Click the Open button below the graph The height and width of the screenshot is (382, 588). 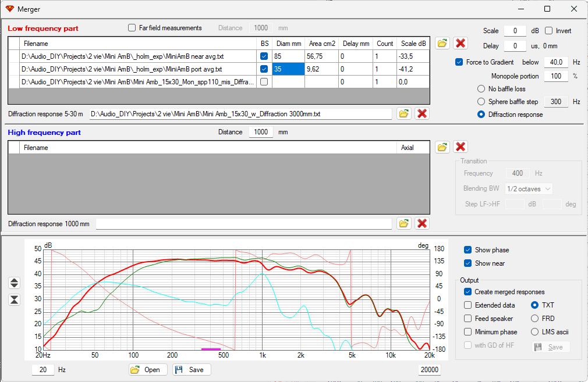pos(147,370)
